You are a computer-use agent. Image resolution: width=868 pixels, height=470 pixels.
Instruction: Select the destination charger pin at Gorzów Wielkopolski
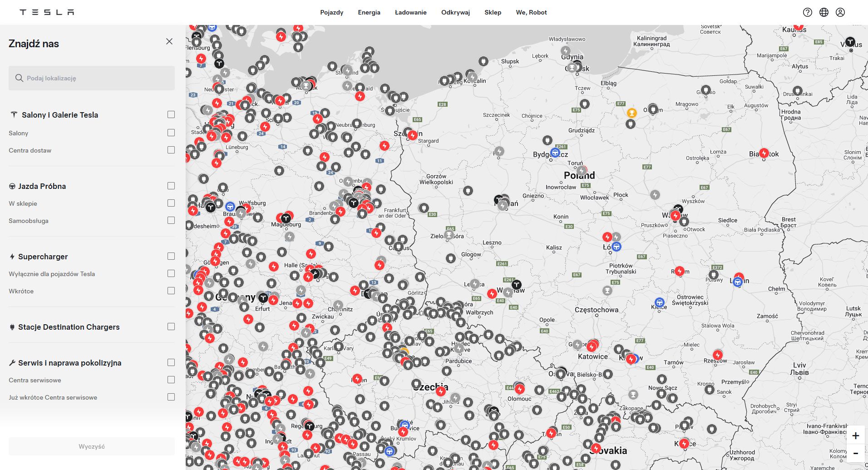click(x=468, y=191)
